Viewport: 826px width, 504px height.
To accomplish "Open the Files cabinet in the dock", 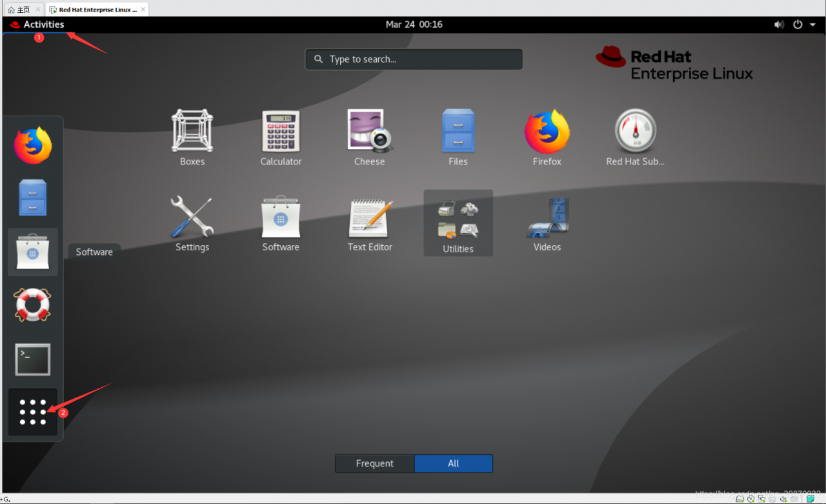I will click(33, 197).
